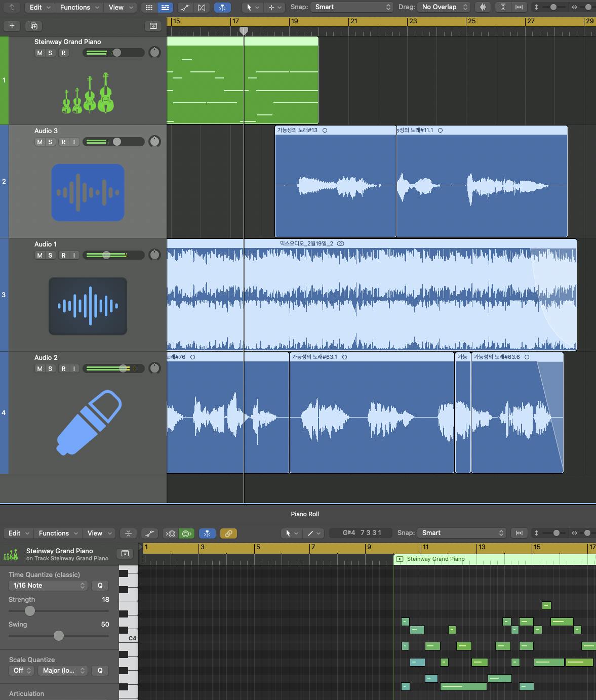596x700 pixels.
Task: Toggle the automation view button in tracks toolbar
Action: click(185, 7)
